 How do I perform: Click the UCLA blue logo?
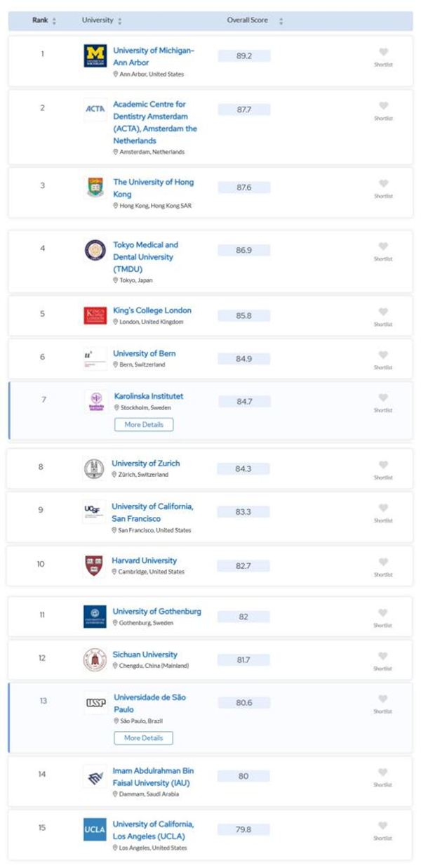[x=95, y=829]
